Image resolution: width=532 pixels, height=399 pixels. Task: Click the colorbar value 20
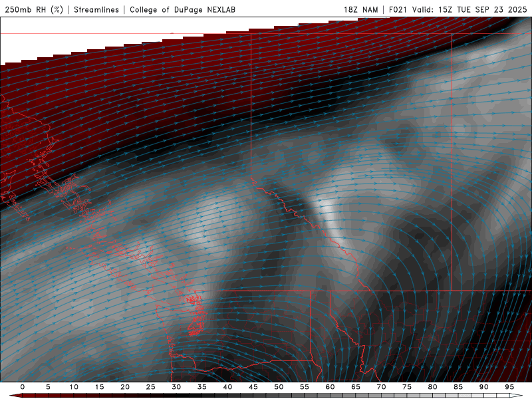(x=125, y=387)
